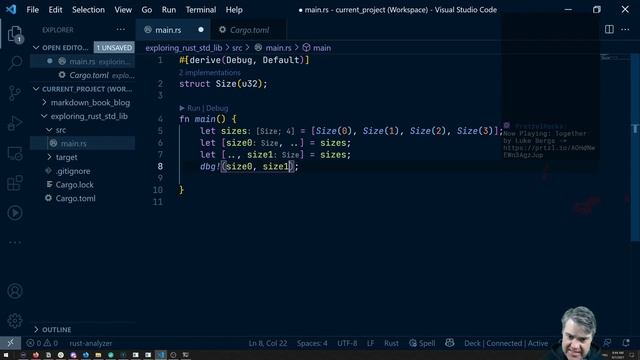Open Explorer panel more actions ellipsis
Image resolution: width=640 pixels, height=360 pixels.
[120, 29]
